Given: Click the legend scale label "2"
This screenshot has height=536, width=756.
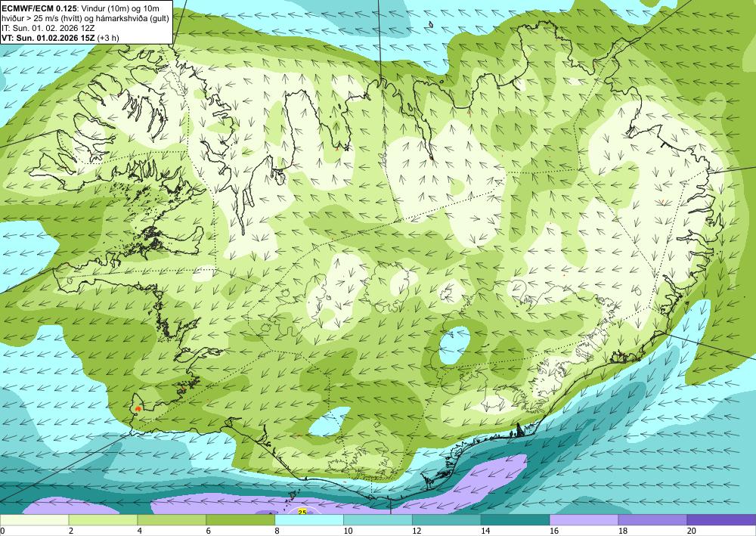Looking at the screenshot, I should point(71,531).
